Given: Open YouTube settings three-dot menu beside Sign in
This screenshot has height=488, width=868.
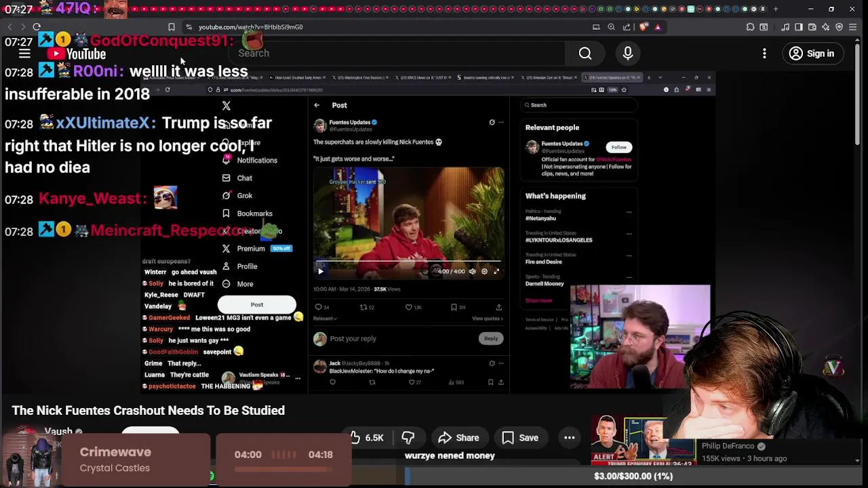Looking at the screenshot, I should click(x=764, y=54).
